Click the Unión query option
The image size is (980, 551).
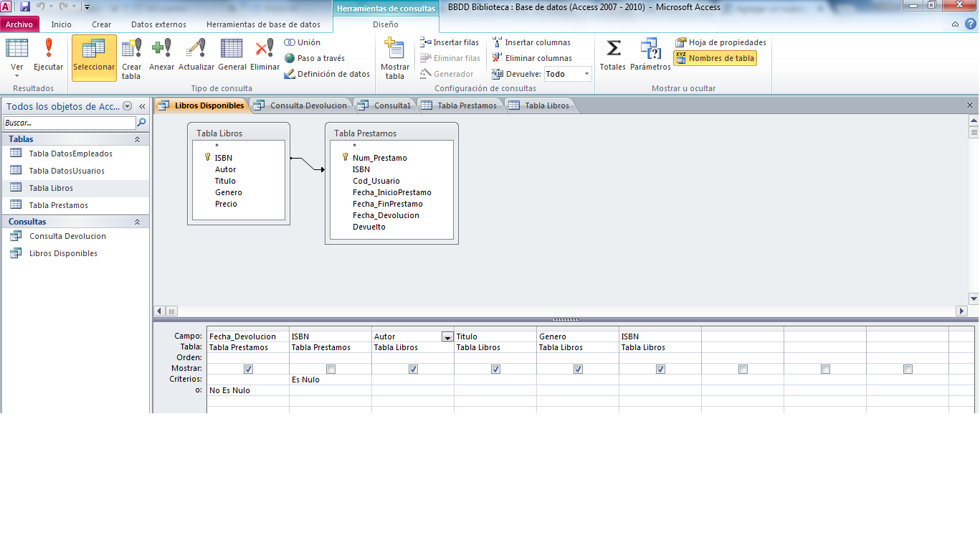[303, 42]
